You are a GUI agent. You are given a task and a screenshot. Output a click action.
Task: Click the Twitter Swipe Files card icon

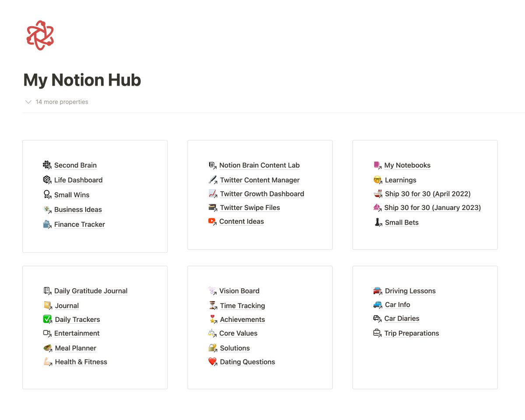point(213,207)
